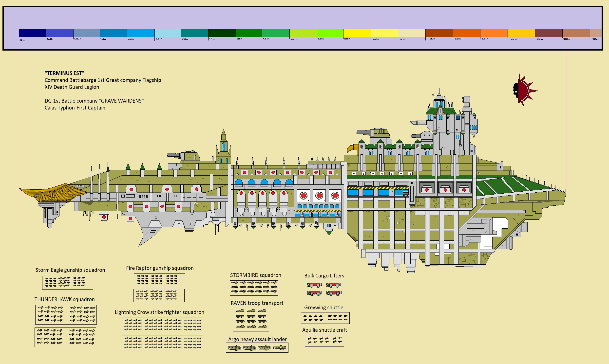
Task: Click the Fire Raptor gunship squadron label
Action: pos(160,268)
